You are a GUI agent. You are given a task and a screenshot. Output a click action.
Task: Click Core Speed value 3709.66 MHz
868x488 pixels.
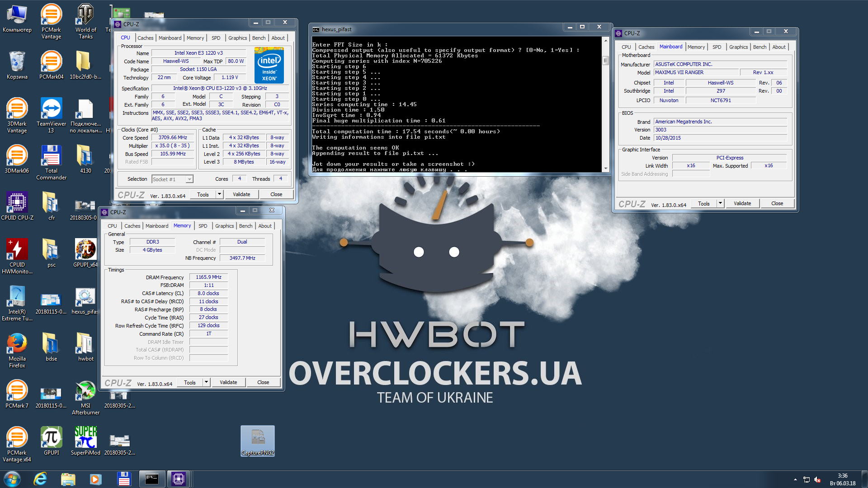tap(173, 138)
